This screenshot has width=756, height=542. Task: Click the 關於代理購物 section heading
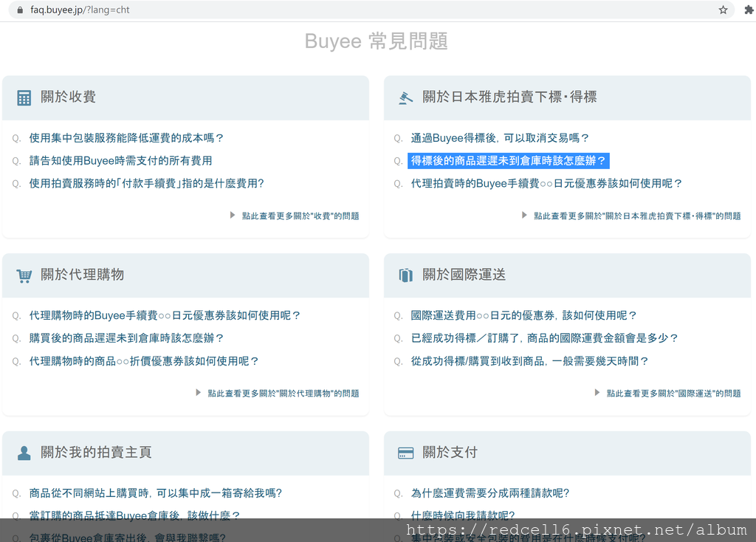(x=83, y=275)
